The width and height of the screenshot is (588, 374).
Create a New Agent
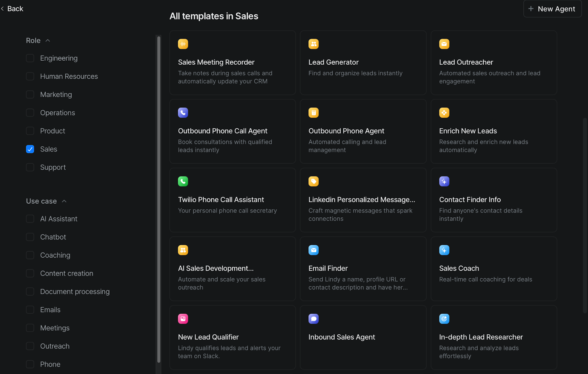coord(552,9)
